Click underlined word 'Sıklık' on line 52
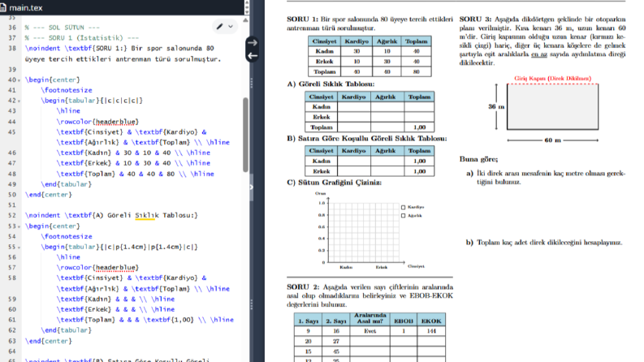644x362 pixels. (x=147, y=215)
